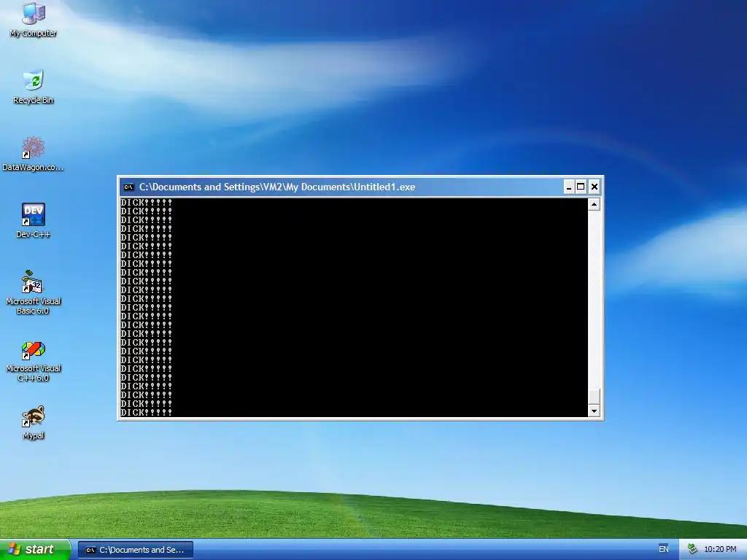Click the 10:20 PM clock
Viewport: 747px width, 560px height.
coord(720,549)
